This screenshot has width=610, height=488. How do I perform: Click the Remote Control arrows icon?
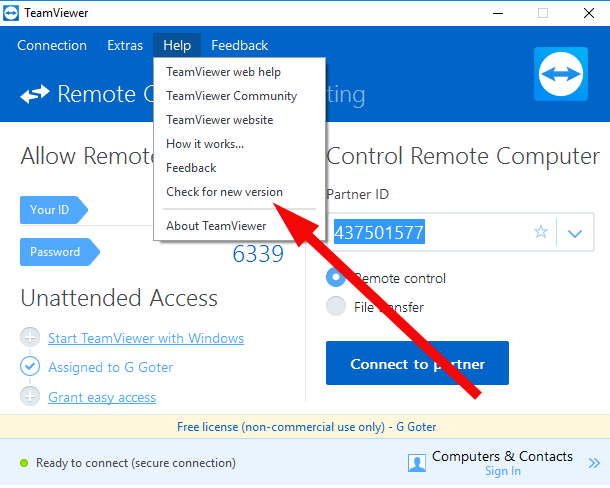[x=35, y=94]
